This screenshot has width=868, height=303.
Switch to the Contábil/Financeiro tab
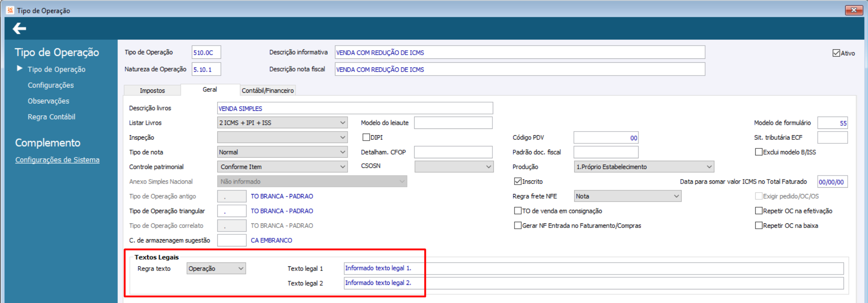[267, 90]
